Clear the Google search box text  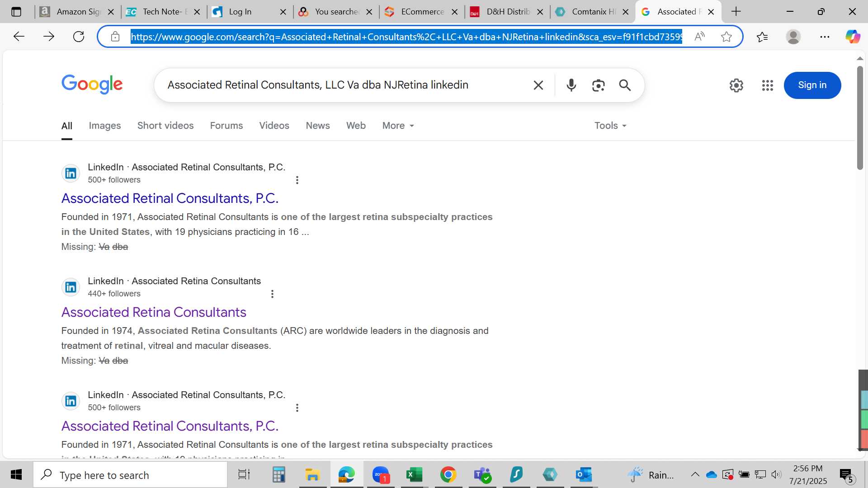pos(538,85)
